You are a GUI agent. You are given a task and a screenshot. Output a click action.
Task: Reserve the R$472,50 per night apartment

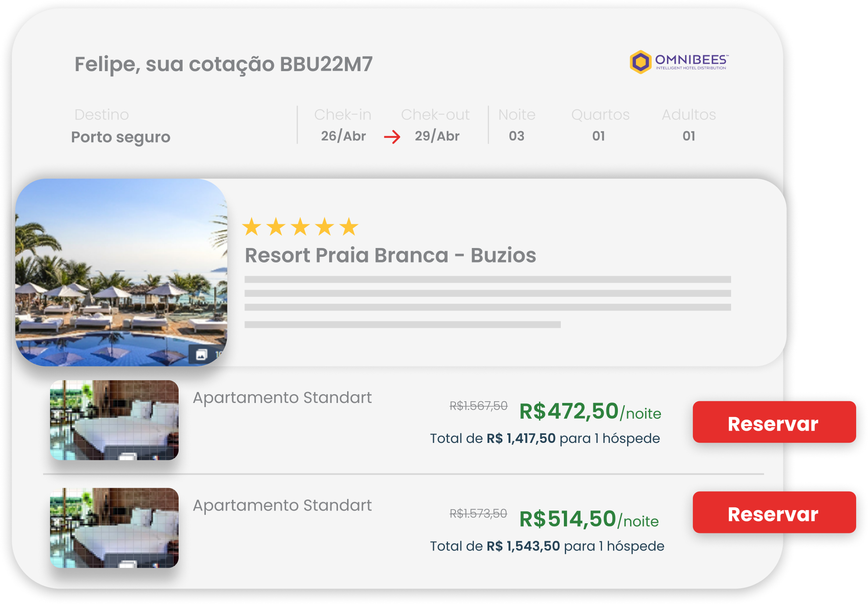pos(774,422)
